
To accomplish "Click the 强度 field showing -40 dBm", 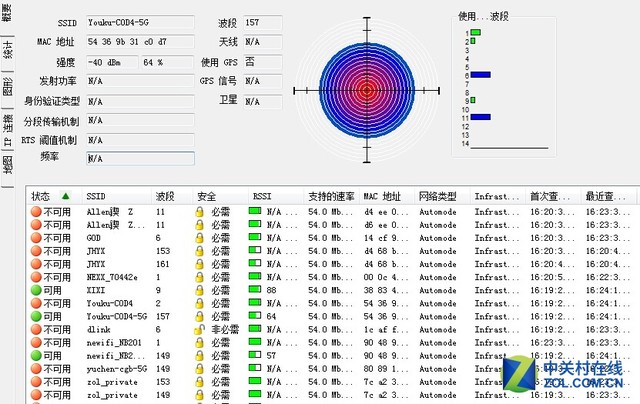I will click(x=112, y=62).
